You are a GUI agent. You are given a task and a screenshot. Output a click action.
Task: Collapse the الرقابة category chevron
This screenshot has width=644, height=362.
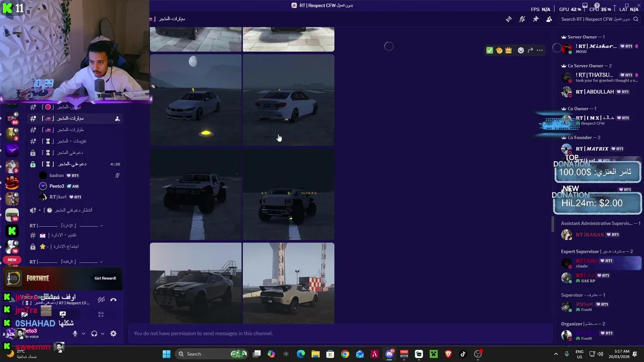tap(101, 262)
